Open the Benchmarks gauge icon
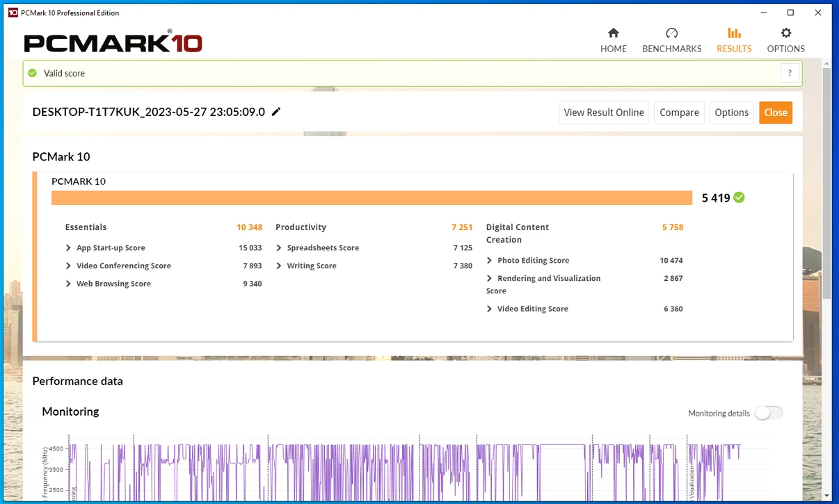 pos(671,33)
